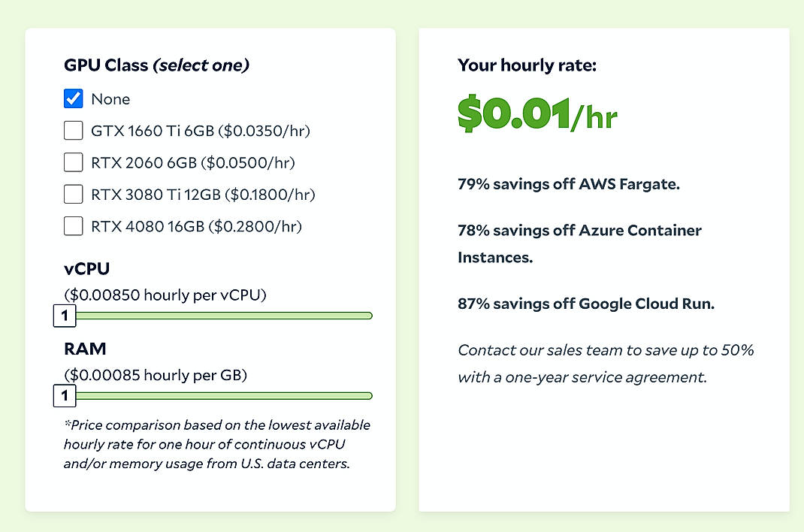Click the AWS Fargate savings text

coord(568,183)
